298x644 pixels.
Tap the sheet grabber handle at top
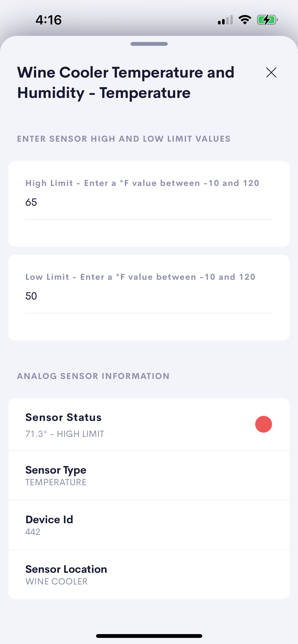tap(149, 44)
